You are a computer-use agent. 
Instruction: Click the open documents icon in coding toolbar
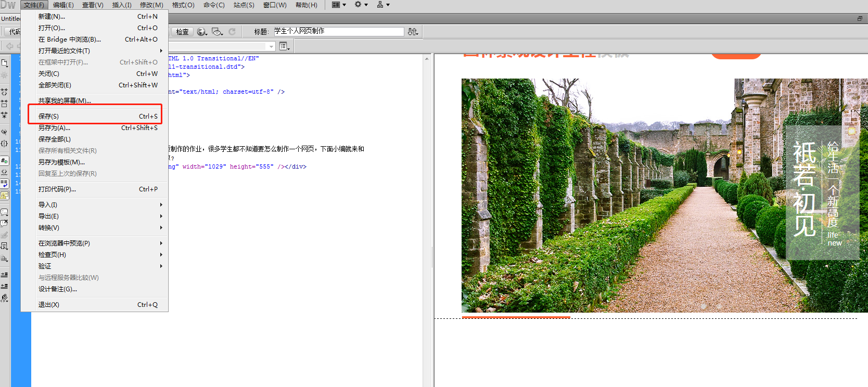(4, 63)
